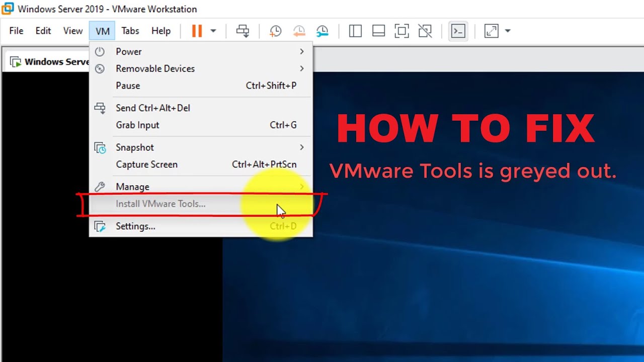Viewport: 644px width, 362px height.
Task: Toggle the library sidebar toolbar icon
Action: [355, 31]
